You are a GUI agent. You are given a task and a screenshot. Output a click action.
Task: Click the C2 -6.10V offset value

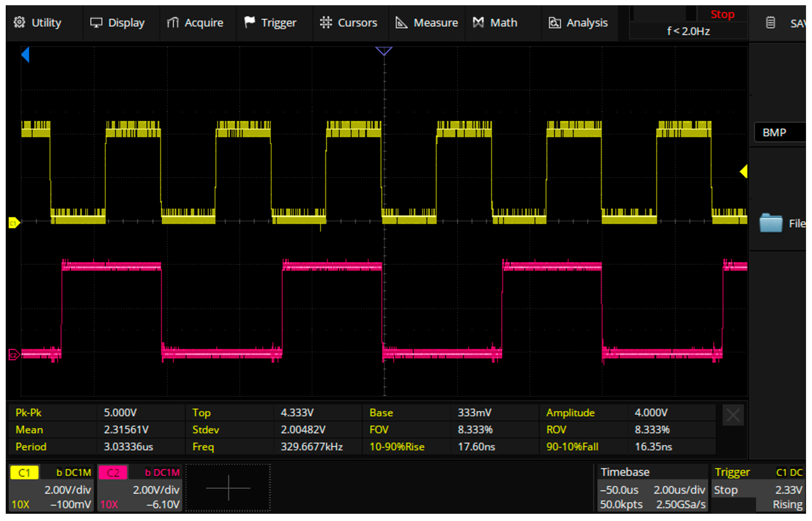[x=163, y=505]
